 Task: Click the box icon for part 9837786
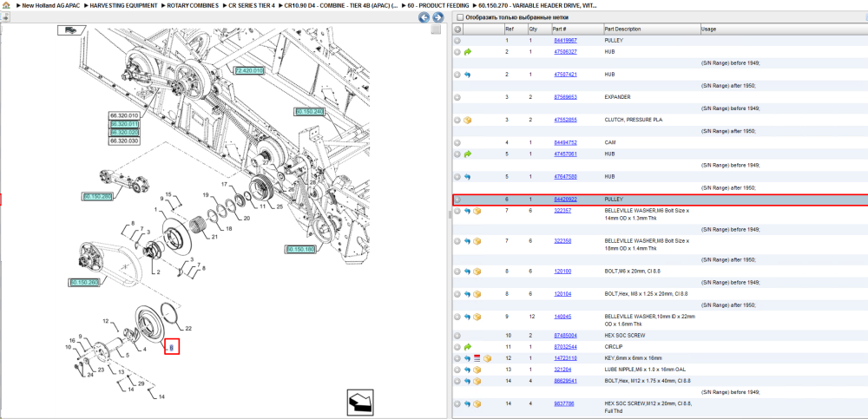(477, 404)
